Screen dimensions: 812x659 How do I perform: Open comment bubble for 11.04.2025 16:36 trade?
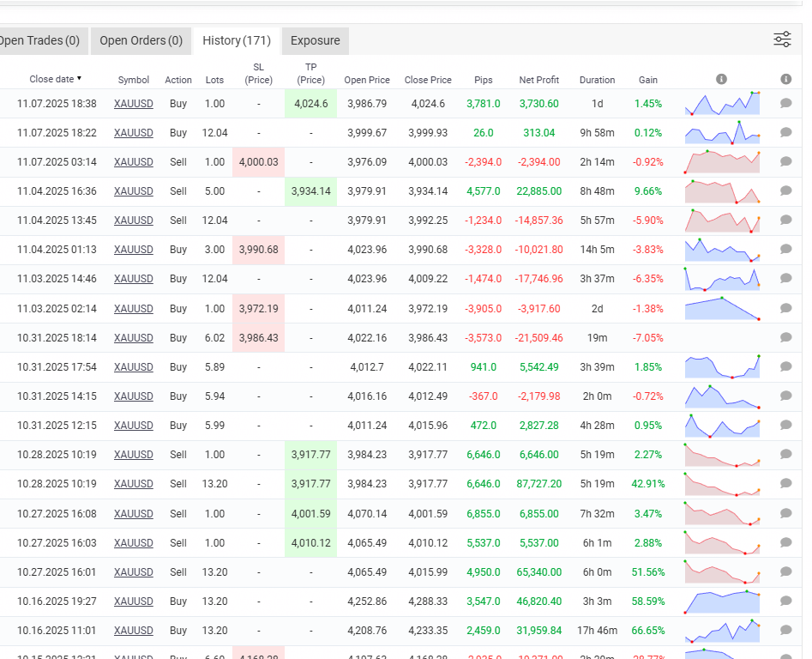pyautogui.click(x=785, y=191)
